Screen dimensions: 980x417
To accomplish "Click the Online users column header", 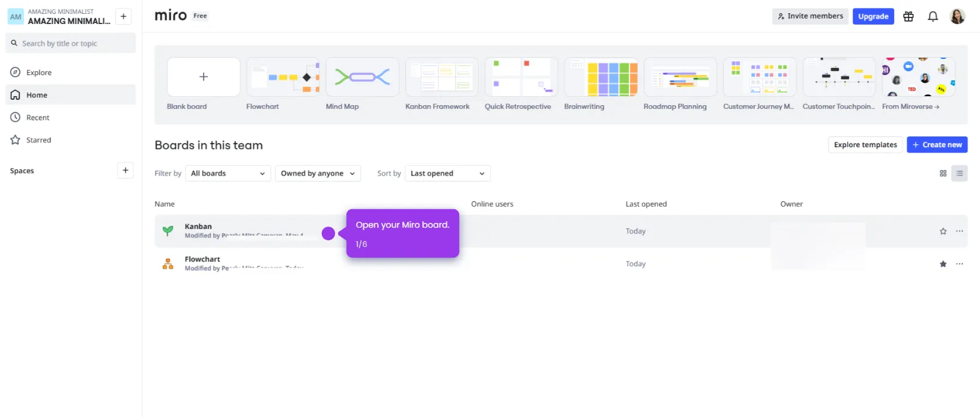I will pos(492,204).
